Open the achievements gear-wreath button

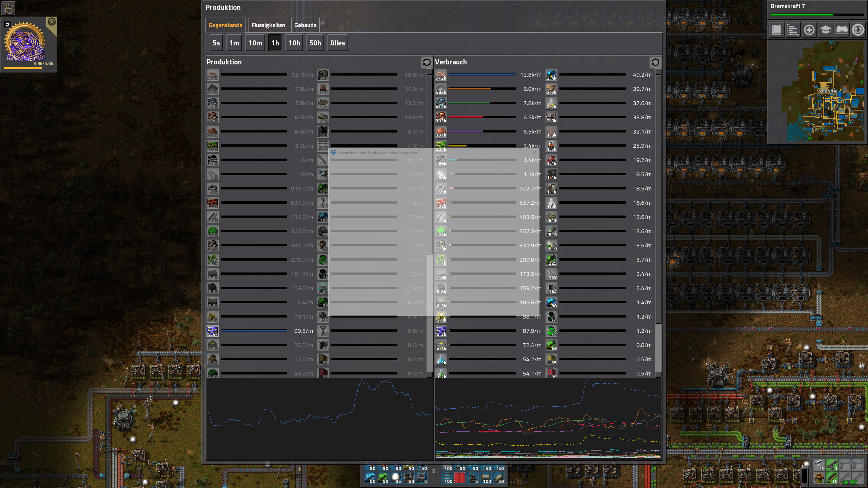pyautogui.click(x=858, y=30)
